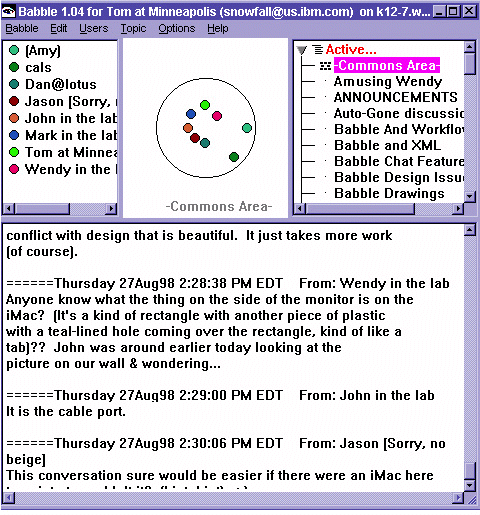
Task: Click the dark red Jason dot in the circle
Action: click(x=195, y=138)
